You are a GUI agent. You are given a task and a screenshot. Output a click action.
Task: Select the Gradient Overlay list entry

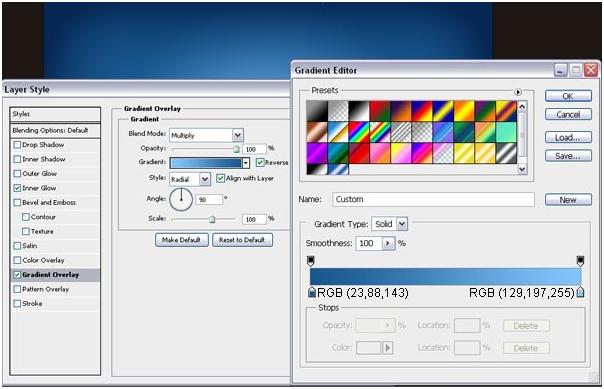(x=55, y=275)
